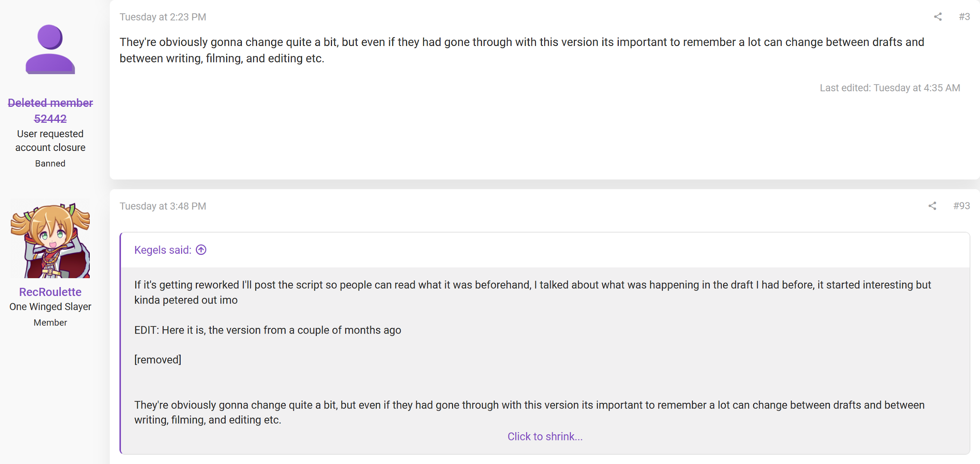Click the Member label under RecRoulette
The width and height of the screenshot is (980, 464).
(50, 323)
